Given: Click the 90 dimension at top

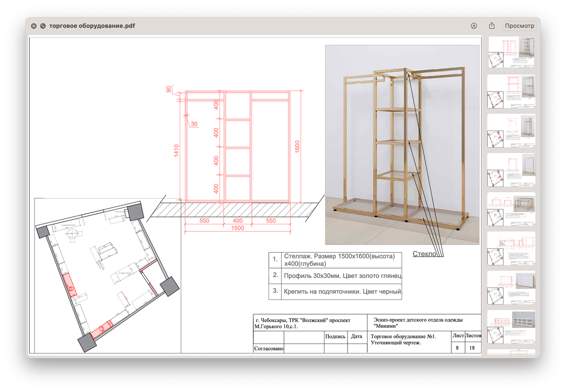Looking at the screenshot, I should coord(169,90).
